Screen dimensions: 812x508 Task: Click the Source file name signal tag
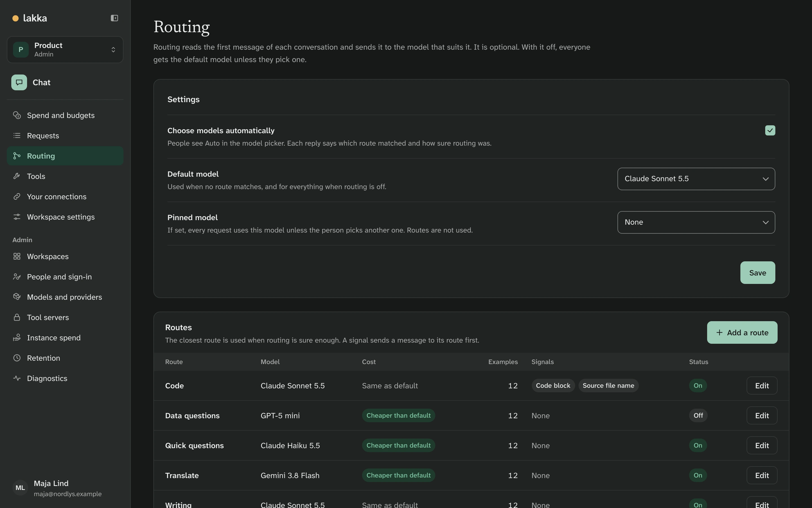[608, 386]
